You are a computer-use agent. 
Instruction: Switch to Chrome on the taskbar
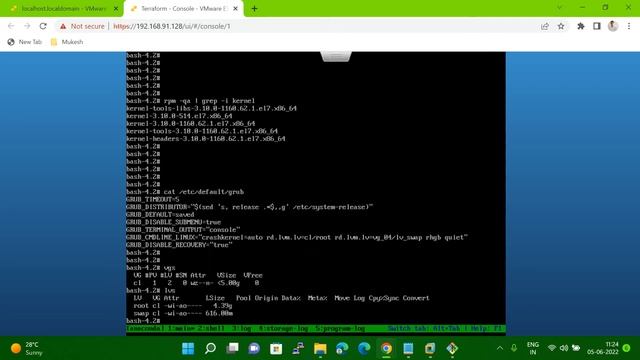pyautogui.click(x=386, y=349)
